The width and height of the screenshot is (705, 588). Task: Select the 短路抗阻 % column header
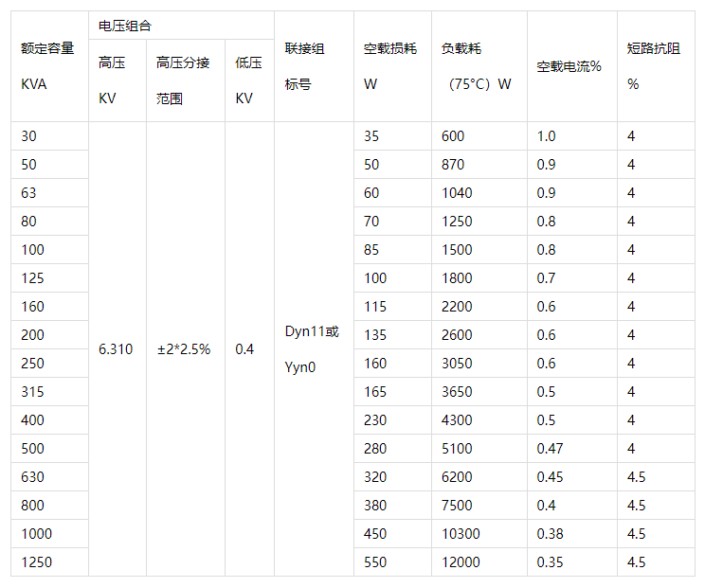pyautogui.click(x=654, y=65)
